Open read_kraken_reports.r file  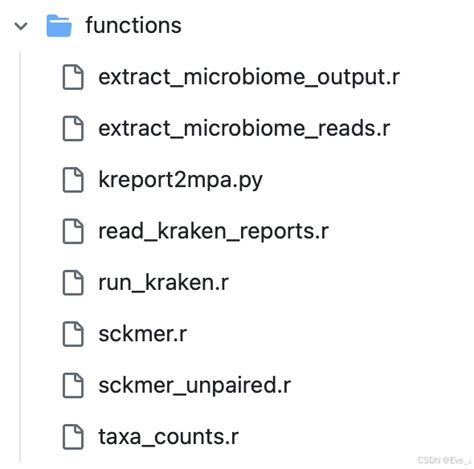pyautogui.click(x=213, y=231)
